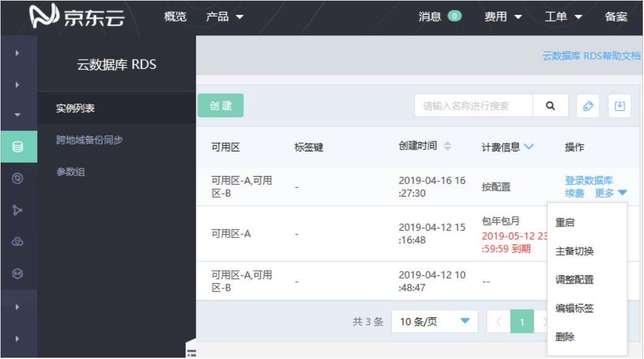Choose 编辑标签 from the more menu
This screenshot has width=644, height=359.
(x=574, y=309)
